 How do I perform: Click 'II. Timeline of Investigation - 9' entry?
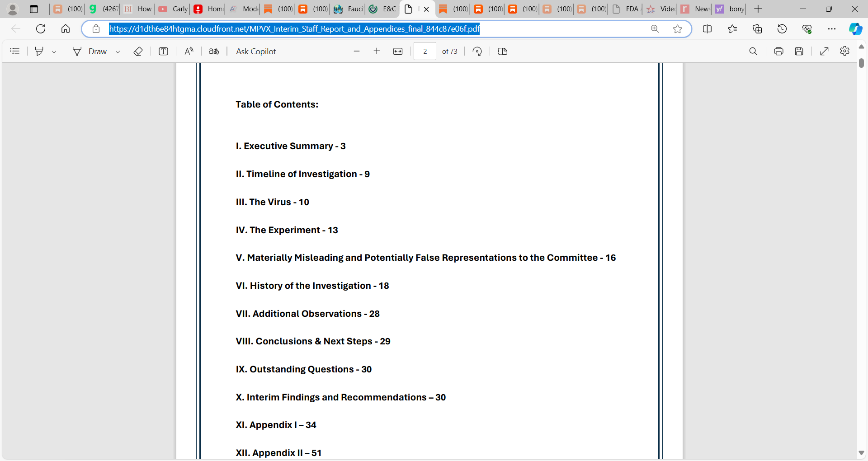point(302,174)
